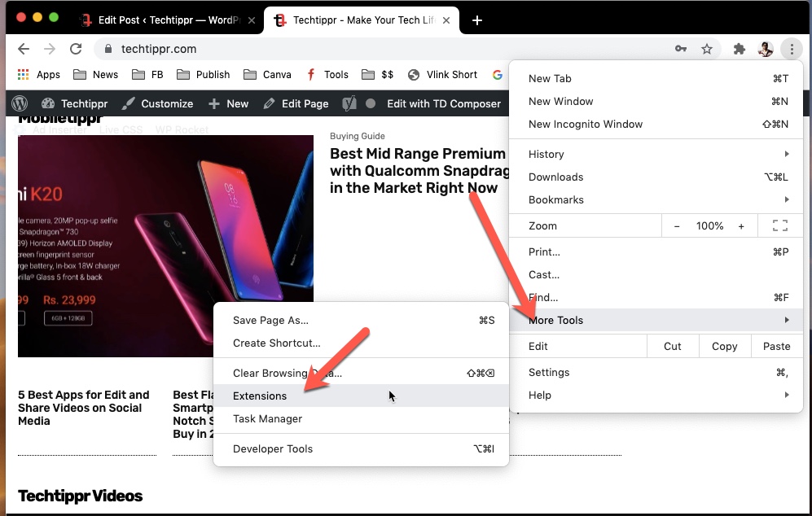The height and width of the screenshot is (516, 812).
Task: Select Find... menu item
Action: click(656, 298)
